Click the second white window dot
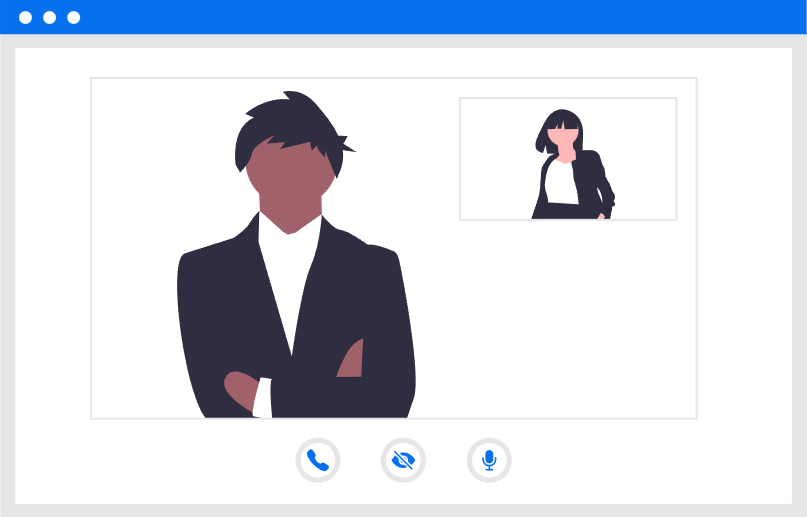 49,17
